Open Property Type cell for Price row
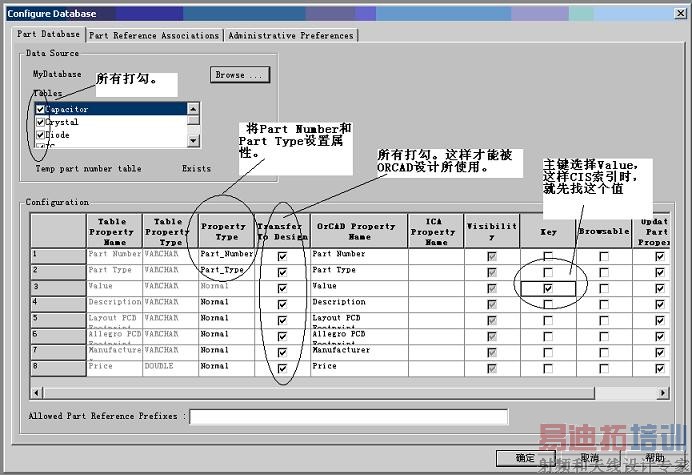Viewport: 692px width, 475px height. [226, 368]
